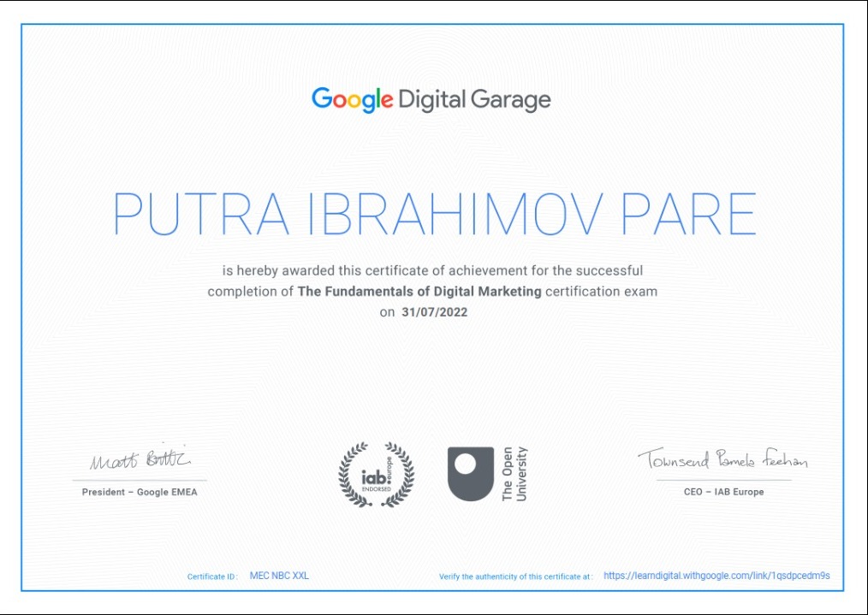
Task: Click the vertical 'The Open University' text
Action: tap(514, 474)
